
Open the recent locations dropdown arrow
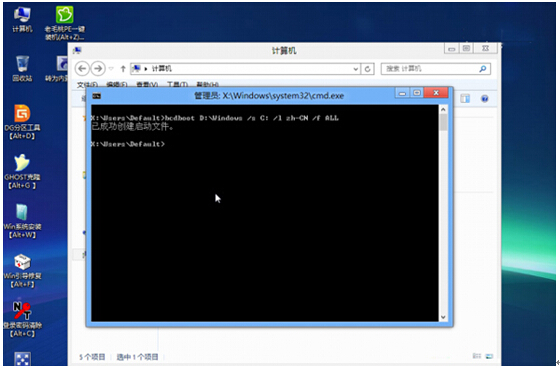(111, 69)
